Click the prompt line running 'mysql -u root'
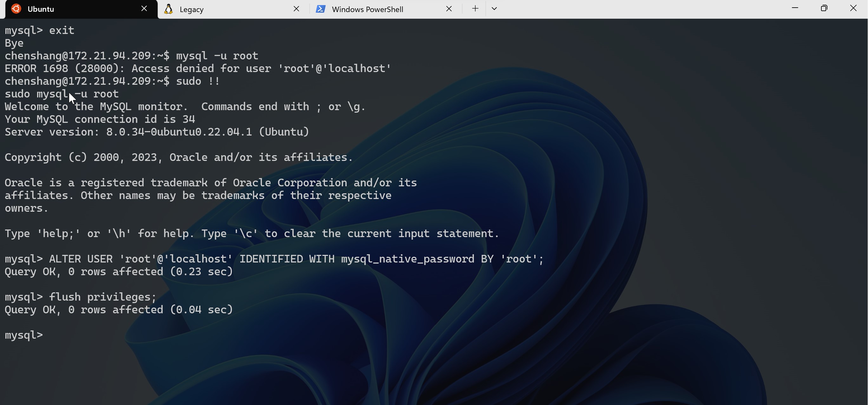 coord(131,56)
